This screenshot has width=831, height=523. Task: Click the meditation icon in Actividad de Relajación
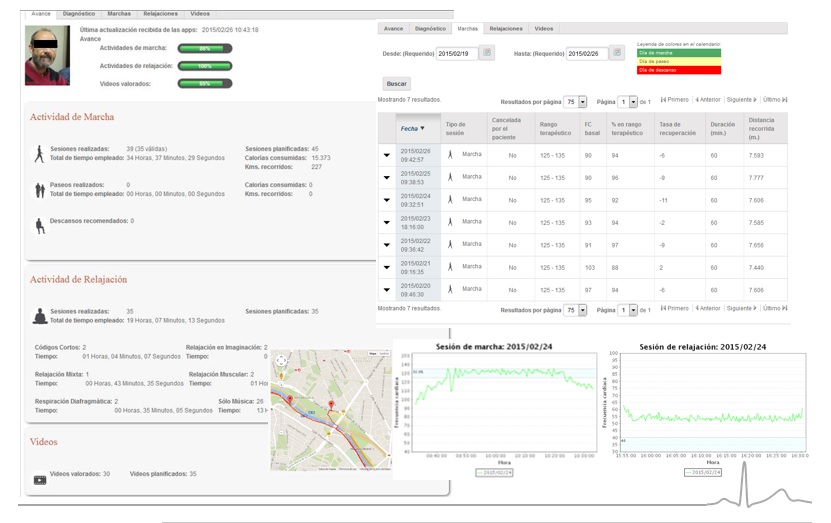coord(40,316)
